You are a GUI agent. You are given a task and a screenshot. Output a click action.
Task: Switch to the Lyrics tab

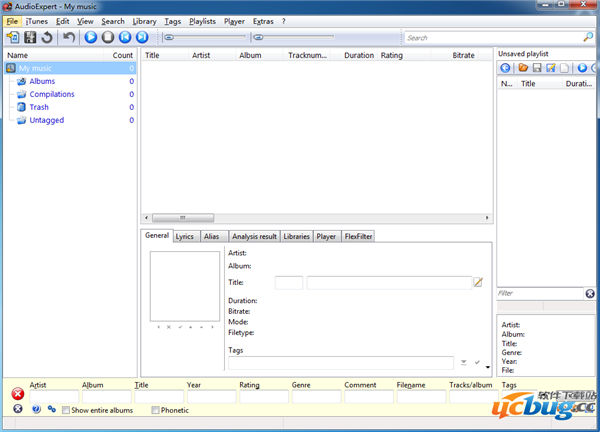[x=184, y=236]
